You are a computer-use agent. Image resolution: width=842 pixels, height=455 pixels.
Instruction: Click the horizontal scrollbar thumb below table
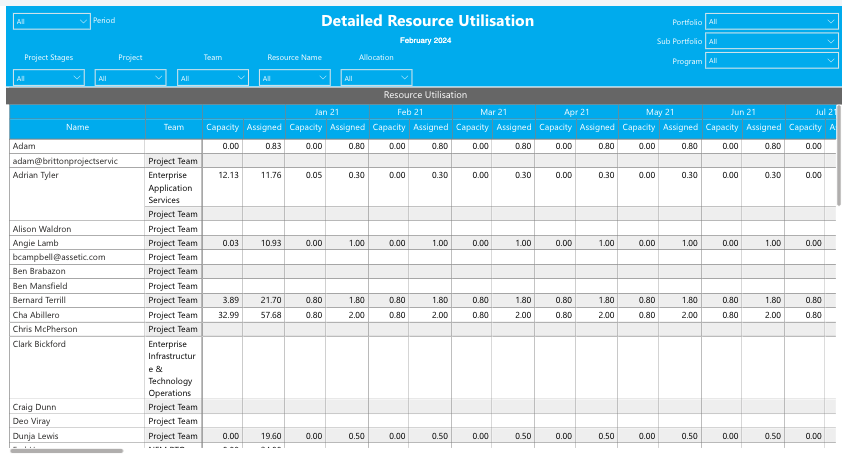67,451
